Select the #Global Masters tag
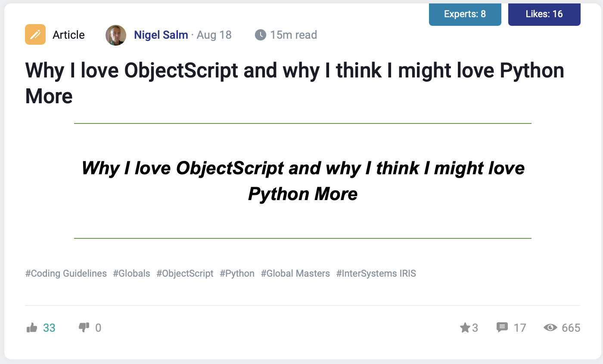 click(x=295, y=273)
